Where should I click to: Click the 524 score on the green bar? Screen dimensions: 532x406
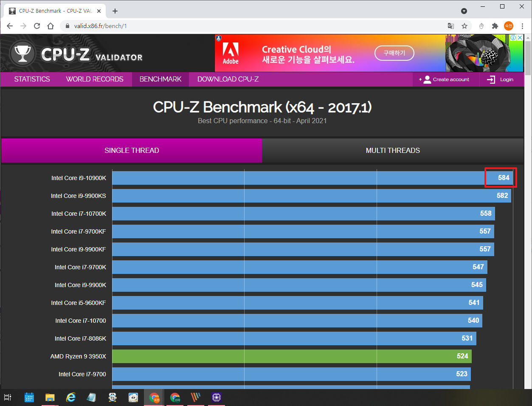pyautogui.click(x=462, y=356)
